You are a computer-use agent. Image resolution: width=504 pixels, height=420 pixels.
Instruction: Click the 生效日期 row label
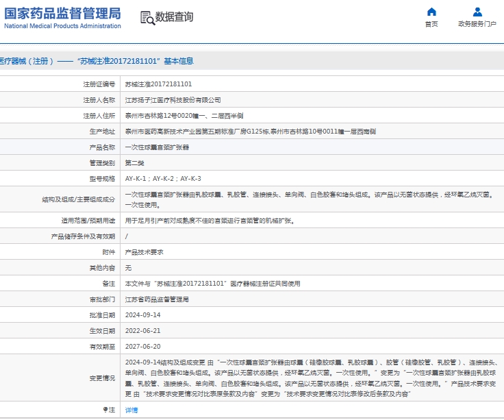[102, 331]
